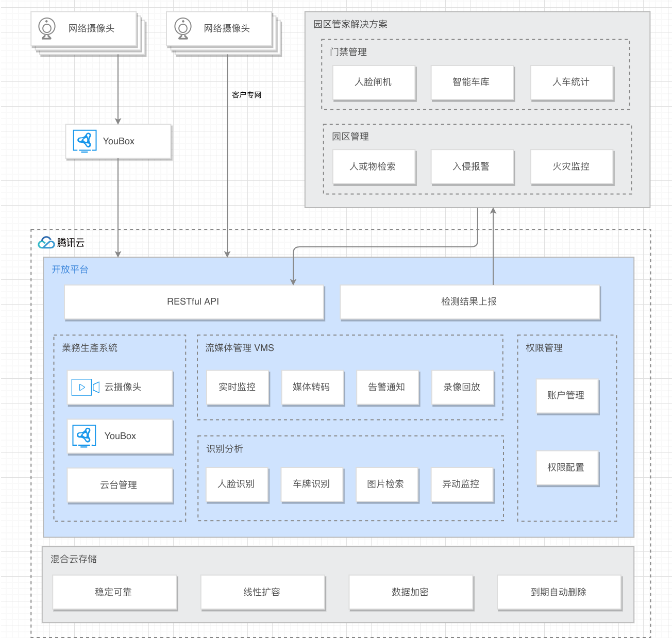Click the 识别分析 group label
The image size is (672, 638).
click(225, 449)
